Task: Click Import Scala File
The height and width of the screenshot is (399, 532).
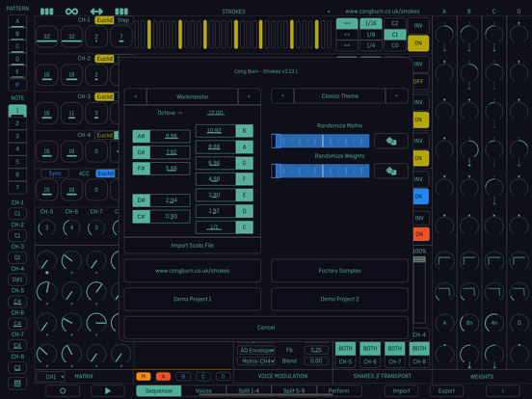Action: pyautogui.click(x=193, y=246)
